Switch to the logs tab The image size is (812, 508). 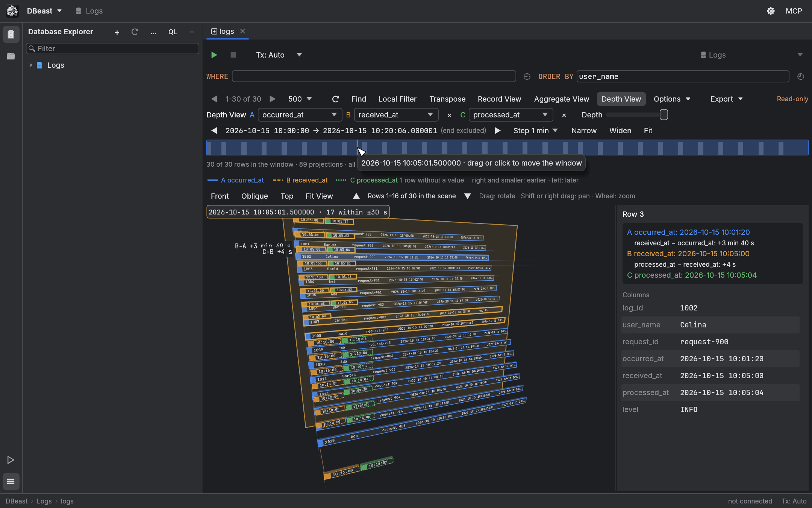click(227, 31)
